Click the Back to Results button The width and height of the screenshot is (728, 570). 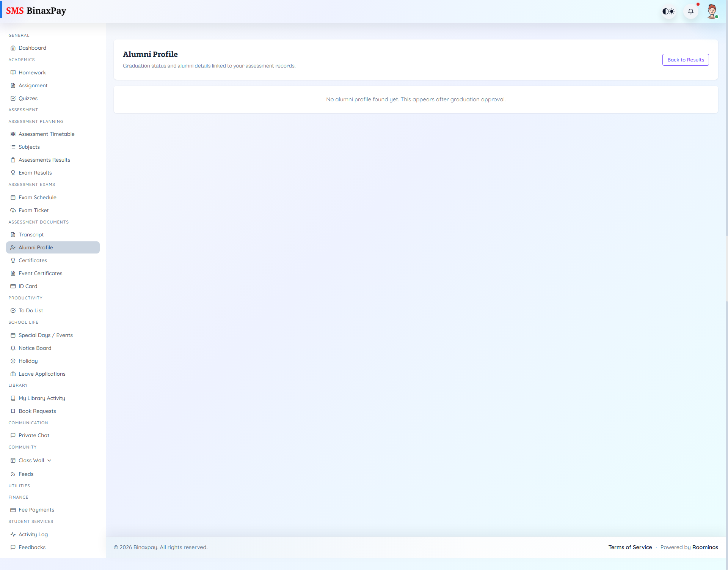[x=685, y=60]
